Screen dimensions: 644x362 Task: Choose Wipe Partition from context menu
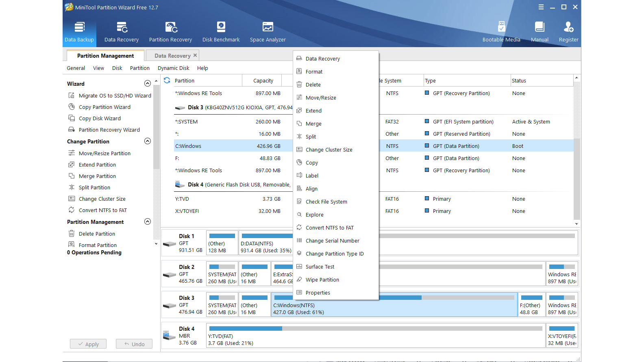322,280
